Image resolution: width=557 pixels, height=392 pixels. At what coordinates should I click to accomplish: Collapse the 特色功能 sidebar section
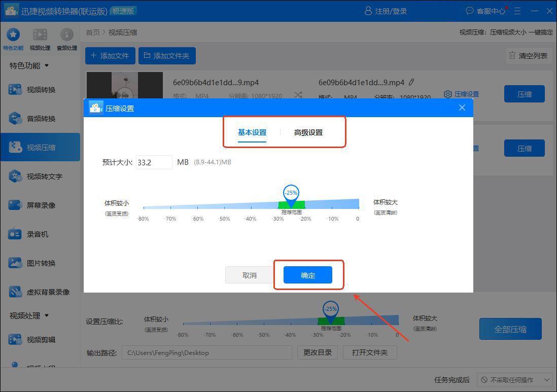(47, 65)
